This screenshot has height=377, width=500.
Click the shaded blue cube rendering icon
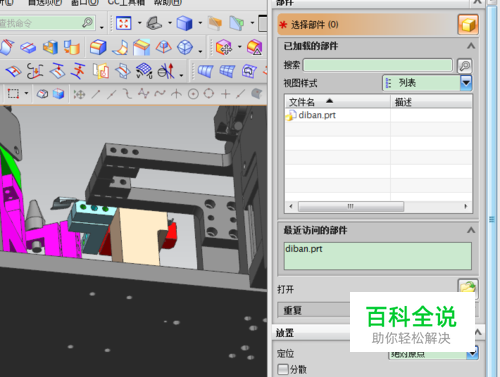[x=184, y=23]
